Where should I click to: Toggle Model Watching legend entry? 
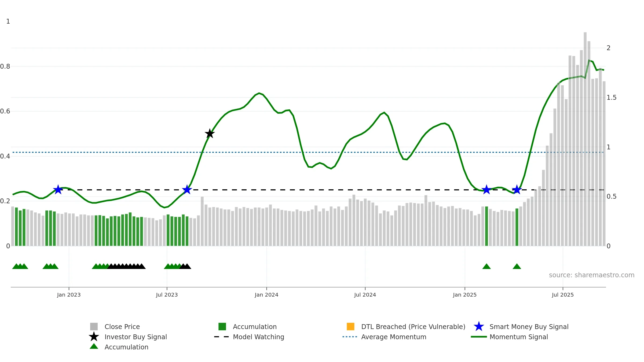(249, 337)
